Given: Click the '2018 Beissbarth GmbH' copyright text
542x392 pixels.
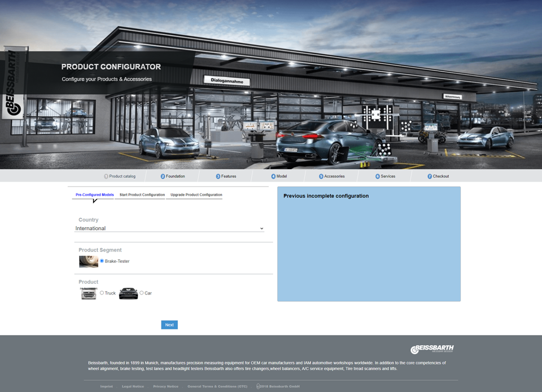Looking at the screenshot, I should click(x=278, y=386).
